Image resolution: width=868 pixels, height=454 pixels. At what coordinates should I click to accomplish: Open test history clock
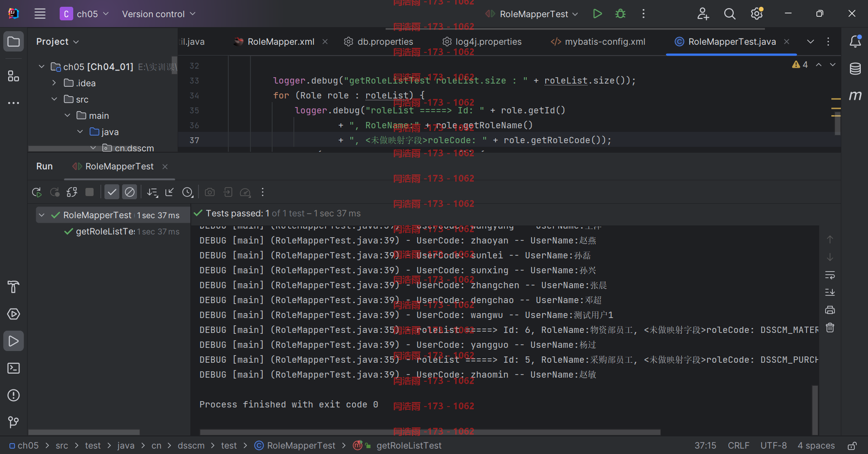point(188,192)
